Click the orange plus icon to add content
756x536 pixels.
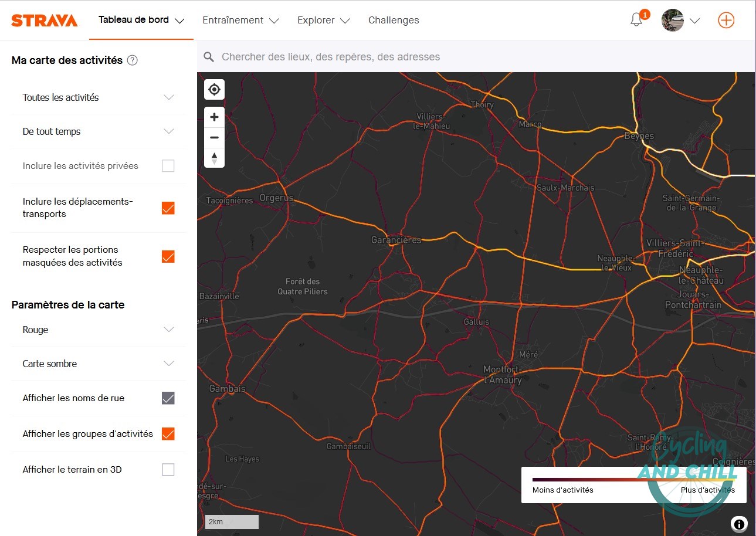click(726, 19)
